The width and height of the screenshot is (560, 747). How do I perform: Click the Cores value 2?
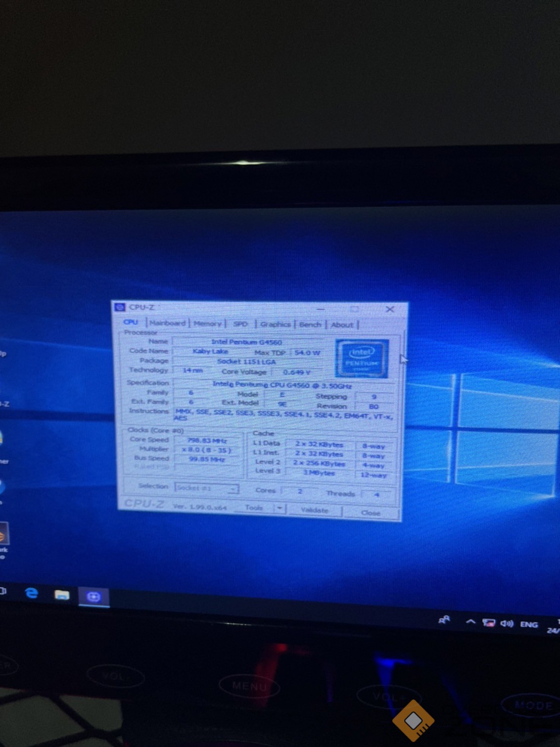click(300, 491)
